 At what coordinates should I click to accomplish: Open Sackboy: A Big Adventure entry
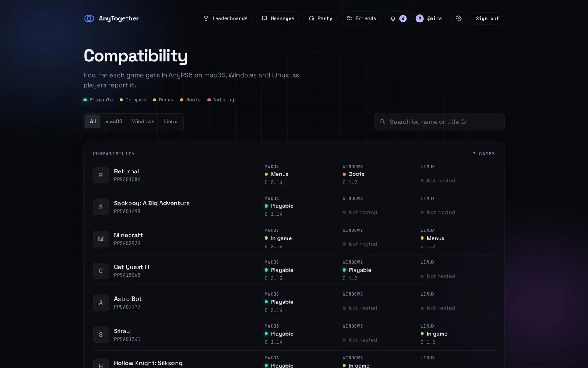coord(294,207)
